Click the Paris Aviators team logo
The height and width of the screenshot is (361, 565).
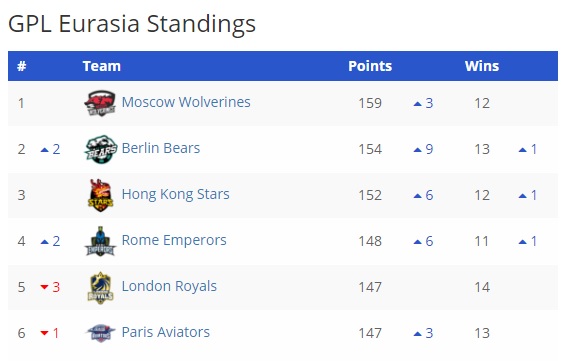[101, 333]
